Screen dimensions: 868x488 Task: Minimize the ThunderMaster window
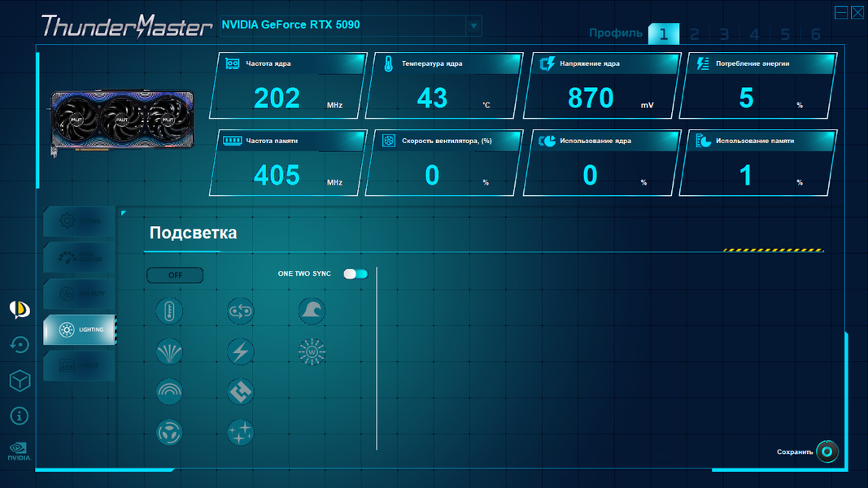point(841,12)
